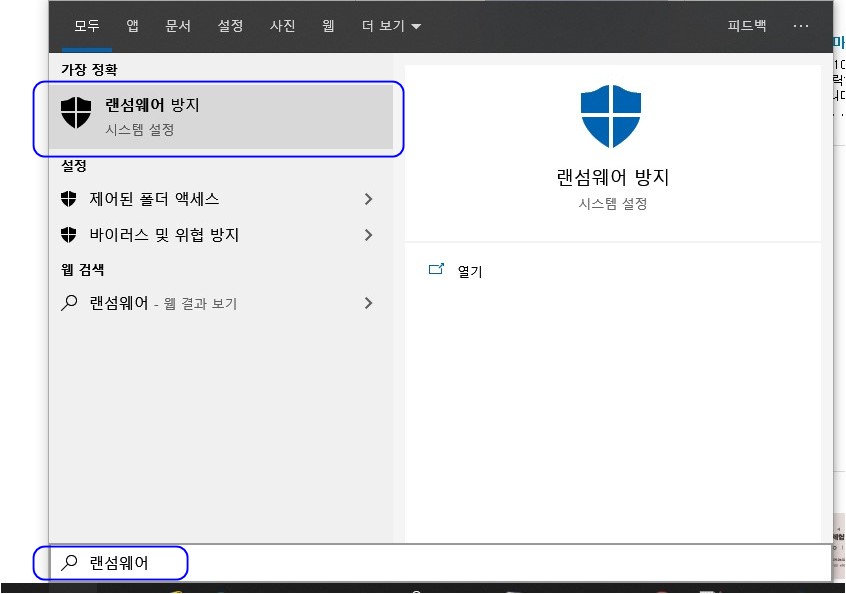The height and width of the screenshot is (594, 846).
Task: Click the black shield icon of 랜섬웨어 방지
Action: [x=76, y=113]
